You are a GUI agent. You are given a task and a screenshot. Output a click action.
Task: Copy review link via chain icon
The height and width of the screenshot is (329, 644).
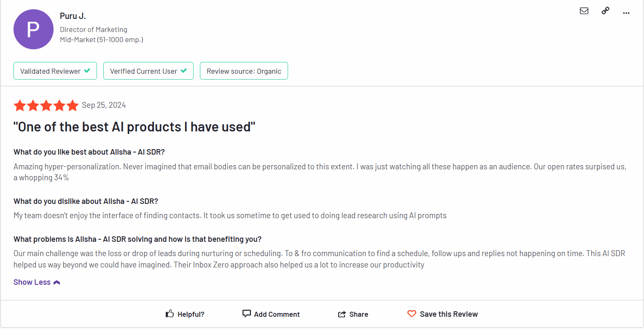(605, 11)
